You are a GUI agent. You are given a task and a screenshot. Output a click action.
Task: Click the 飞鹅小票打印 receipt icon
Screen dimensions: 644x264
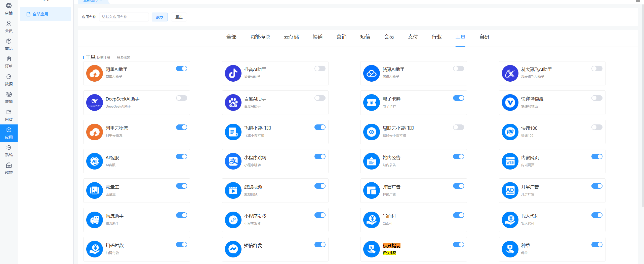(x=233, y=132)
